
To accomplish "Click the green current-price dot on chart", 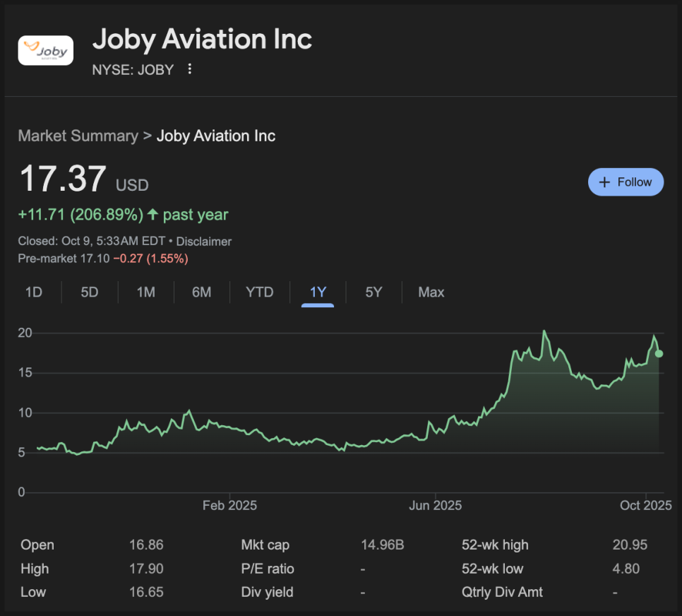I will [659, 353].
